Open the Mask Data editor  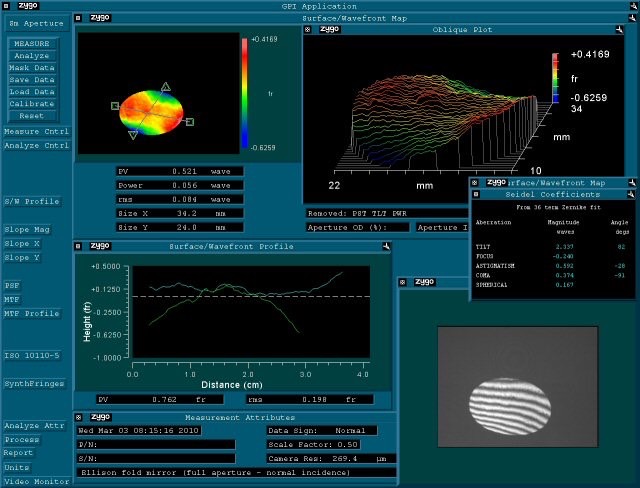coord(31,68)
